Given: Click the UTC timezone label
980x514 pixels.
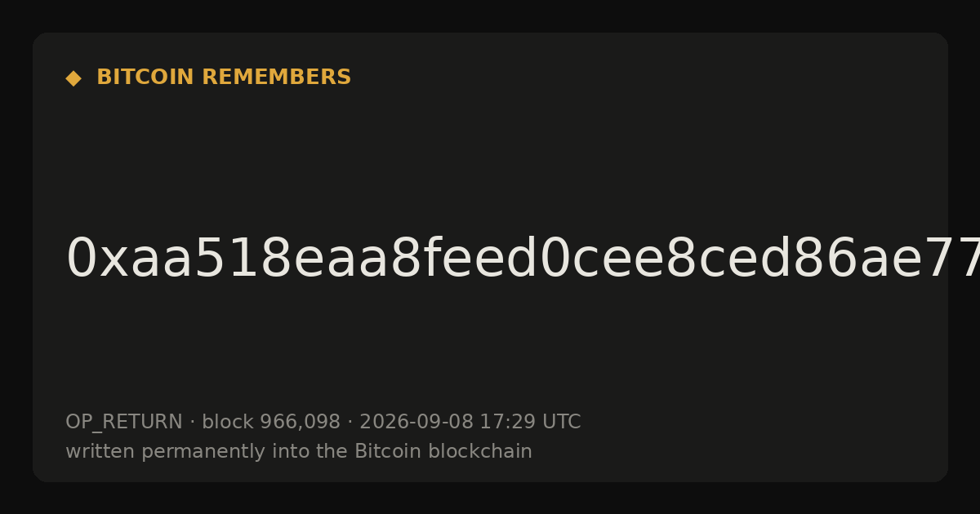Looking at the screenshot, I should [561, 423].
